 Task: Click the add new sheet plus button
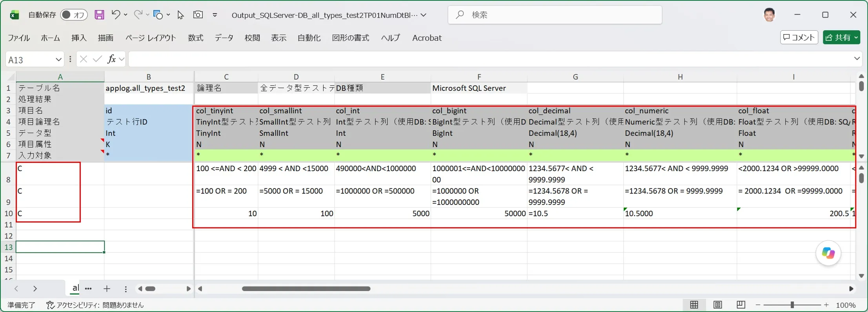click(x=107, y=289)
